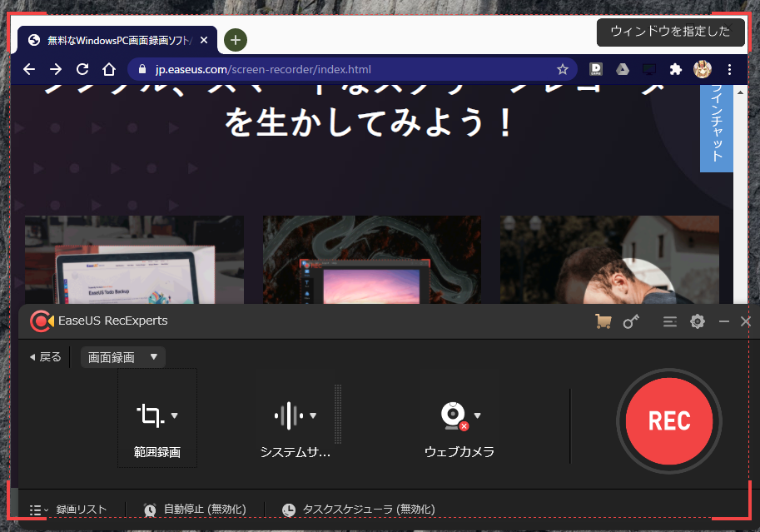The height and width of the screenshot is (532, 760).
Task: Click the 範囲録画 label text
Action: 157,452
